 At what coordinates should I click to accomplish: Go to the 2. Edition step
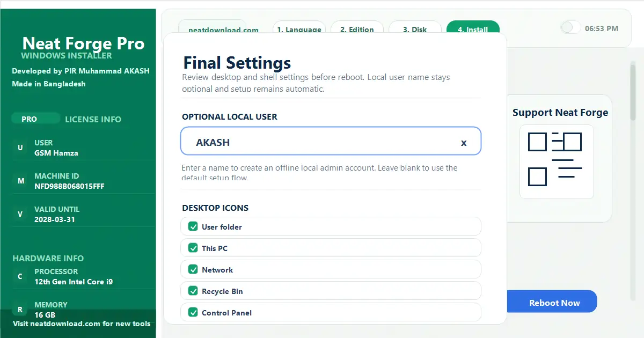tap(357, 28)
